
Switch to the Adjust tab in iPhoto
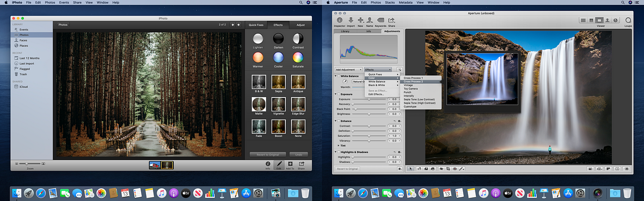tap(301, 25)
